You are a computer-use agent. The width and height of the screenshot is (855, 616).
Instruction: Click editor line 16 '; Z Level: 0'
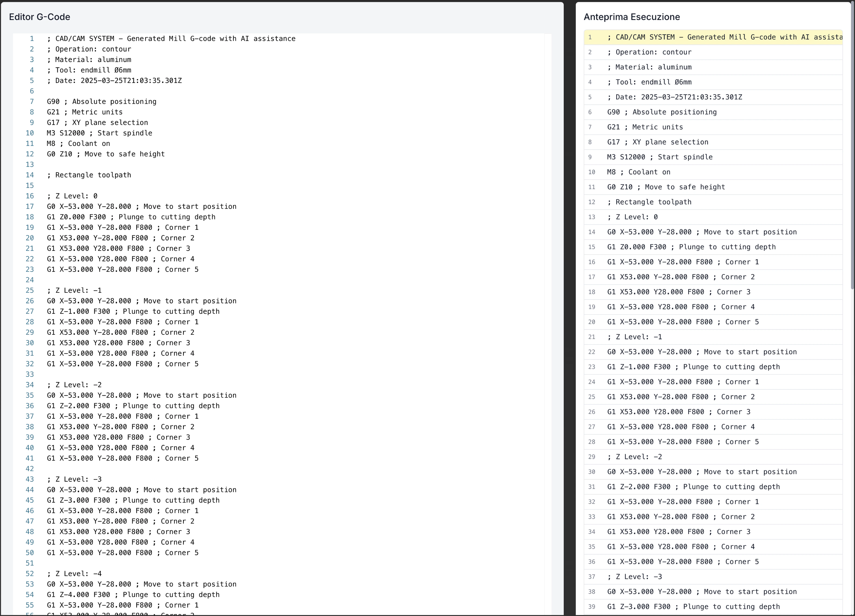click(72, 196)
